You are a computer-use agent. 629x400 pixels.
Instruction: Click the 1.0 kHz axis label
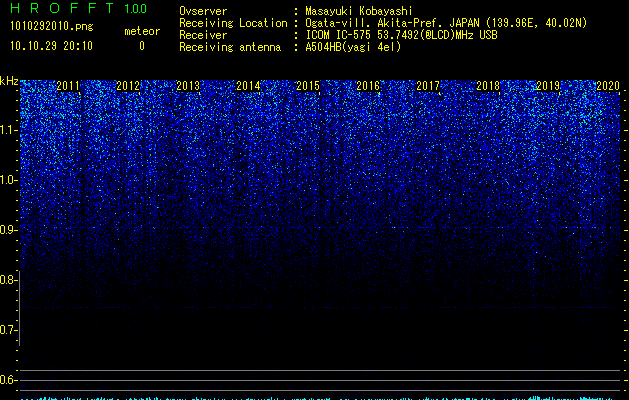tap(9, 180)
